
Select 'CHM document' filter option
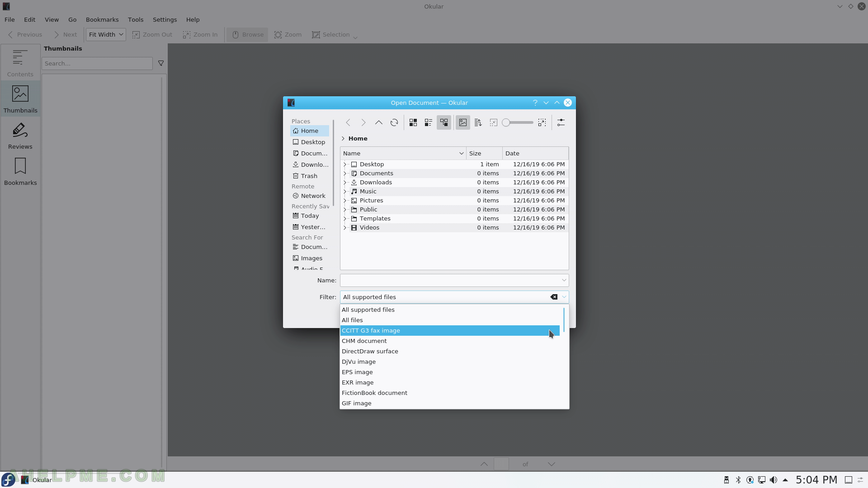click(450, 341)
